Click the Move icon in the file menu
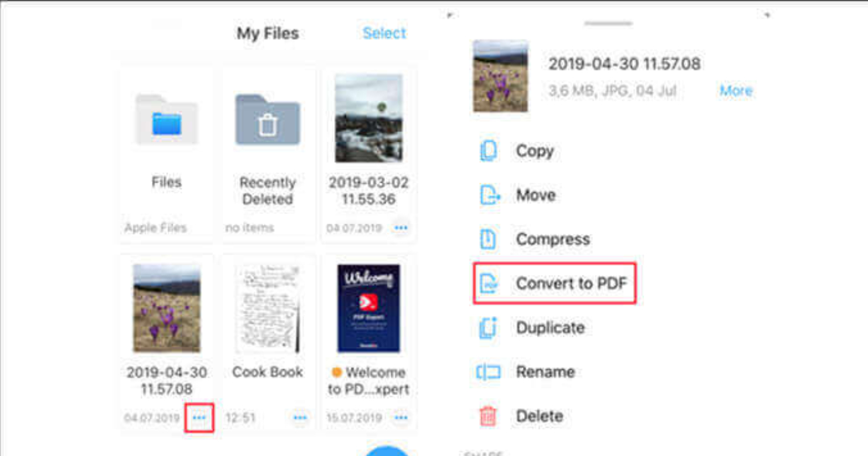Screen dimensions: 868x456 pyautogui.click(x=489, y=195)
